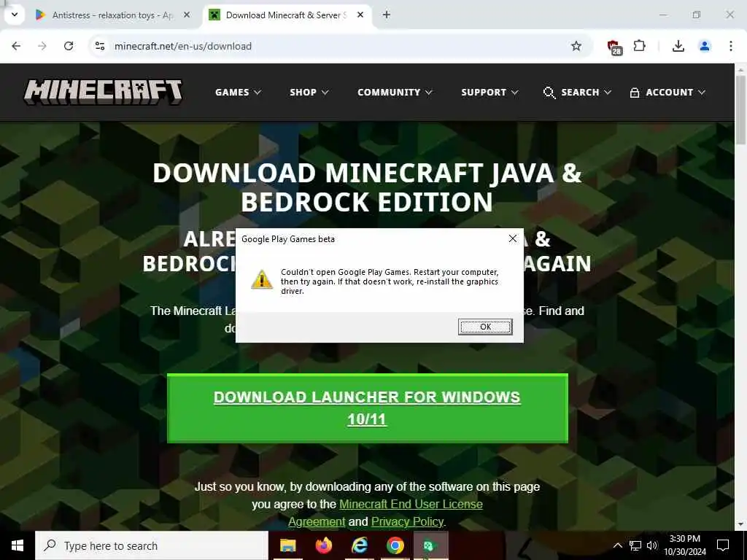Open Google Play Games taskbar icon
This screenshot has width=747, height=560.
coord(430,545)
